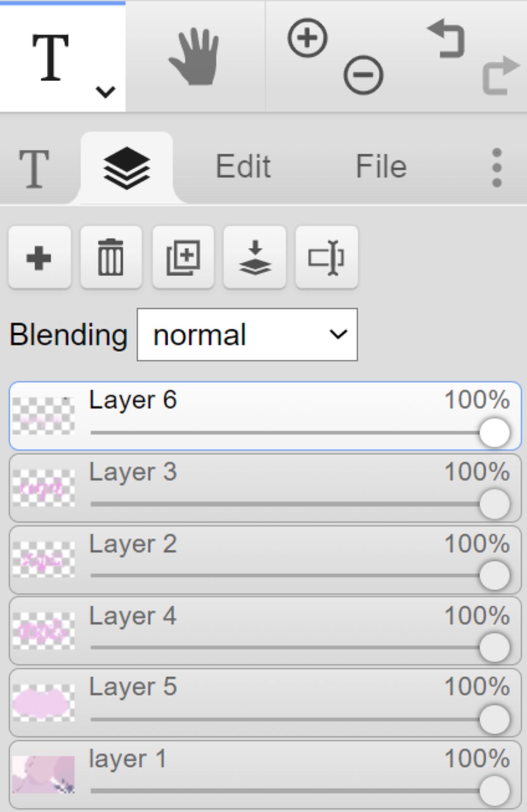Zoom in with the plus magnifier

click(x=307, y=38)
